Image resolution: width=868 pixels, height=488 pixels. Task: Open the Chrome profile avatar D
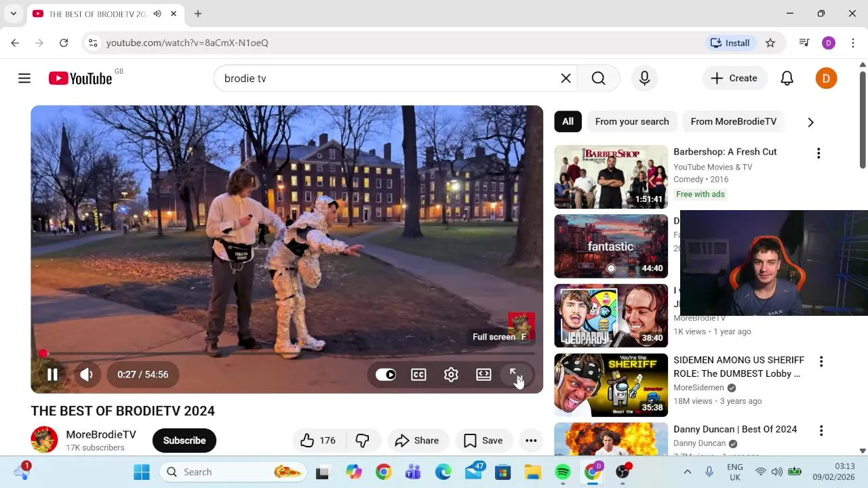[828, 43]
